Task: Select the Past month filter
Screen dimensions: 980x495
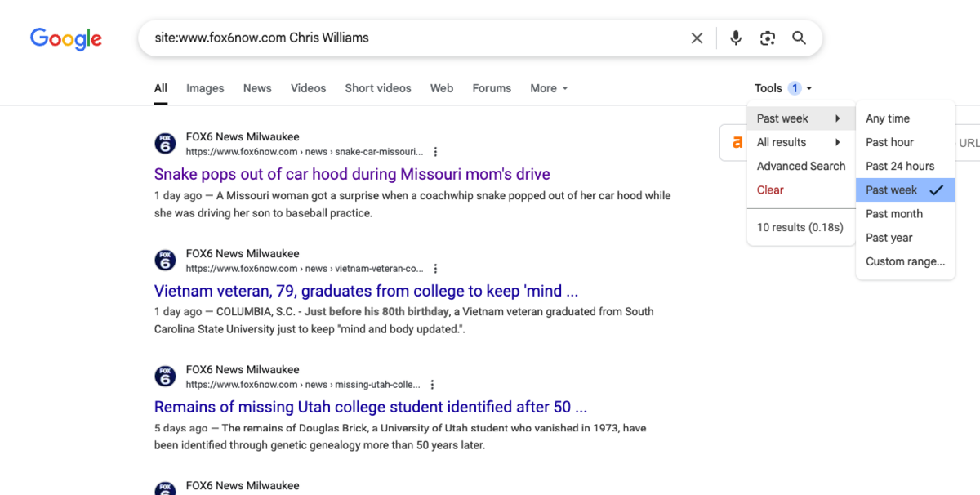Action: (894, 213)
